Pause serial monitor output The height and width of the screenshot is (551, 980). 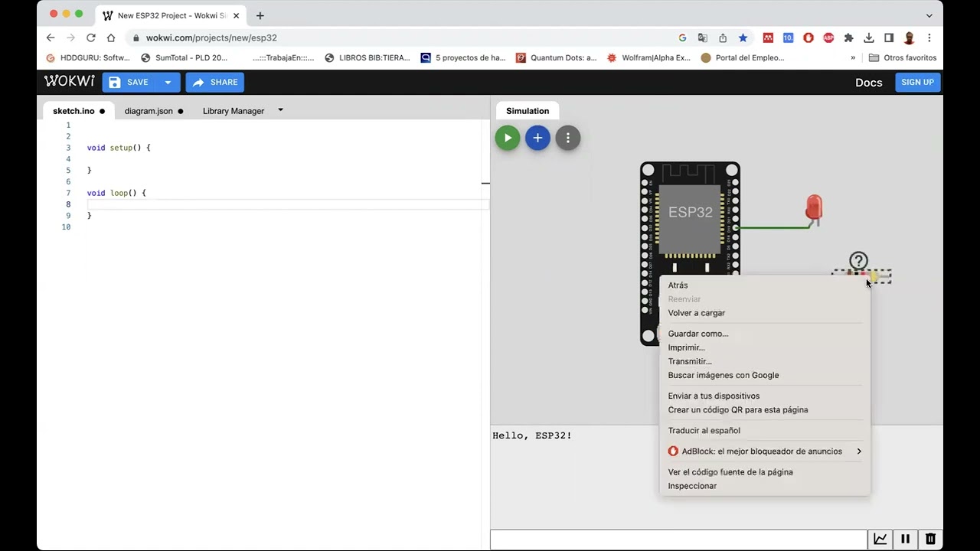[x=905, y=539]
